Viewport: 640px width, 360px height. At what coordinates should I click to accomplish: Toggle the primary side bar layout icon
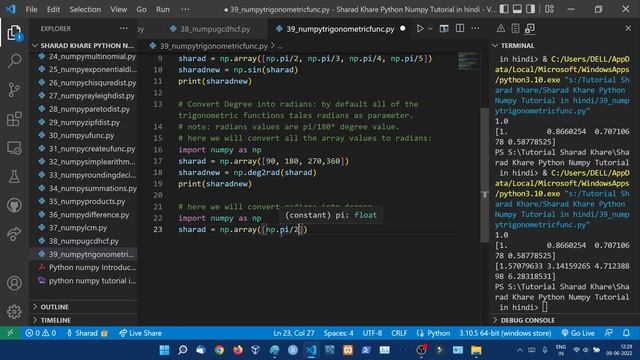tap(504, 9)
